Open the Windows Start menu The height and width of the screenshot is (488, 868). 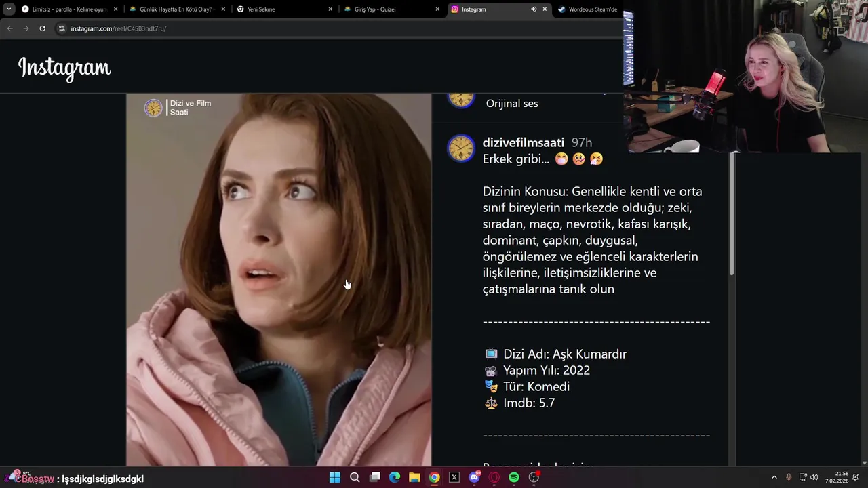[x=335, y=477]
